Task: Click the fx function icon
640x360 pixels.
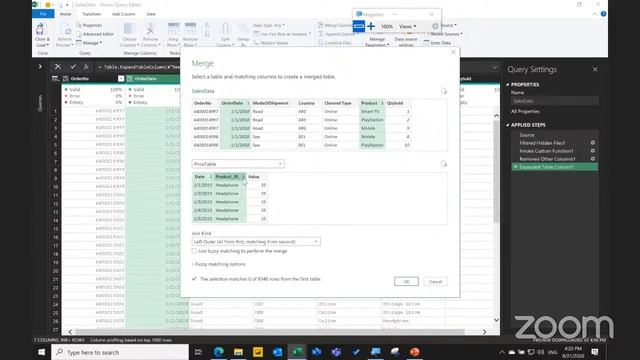Action: click(x=86, y=67)
